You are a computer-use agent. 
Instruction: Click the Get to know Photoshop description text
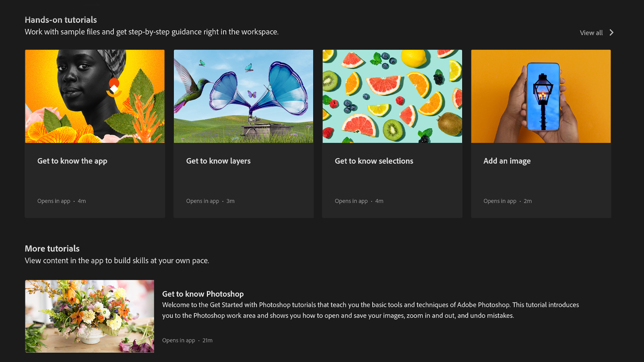(x=370, y=310)
